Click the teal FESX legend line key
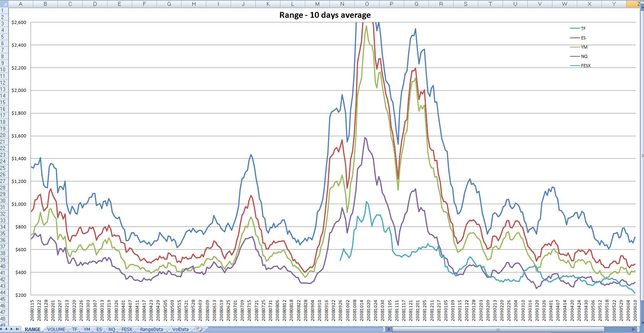The image size is (644, 333). tap(574, 66)
